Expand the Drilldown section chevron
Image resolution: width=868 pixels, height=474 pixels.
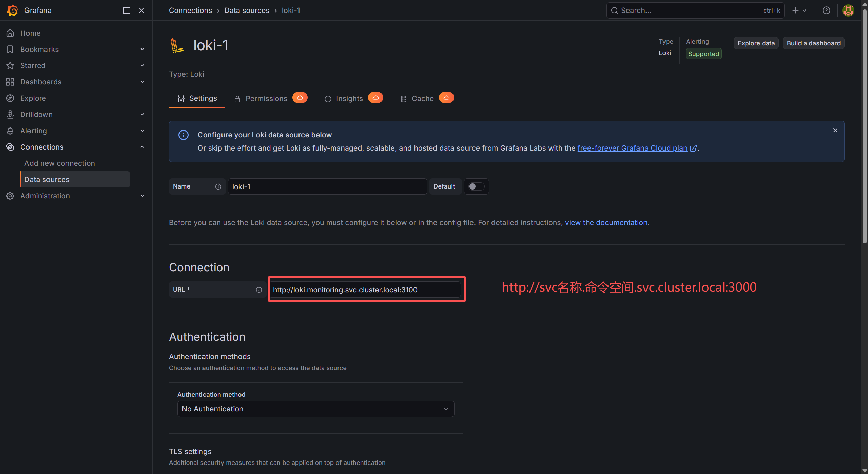pyautogui.click(x=142, y=114)
